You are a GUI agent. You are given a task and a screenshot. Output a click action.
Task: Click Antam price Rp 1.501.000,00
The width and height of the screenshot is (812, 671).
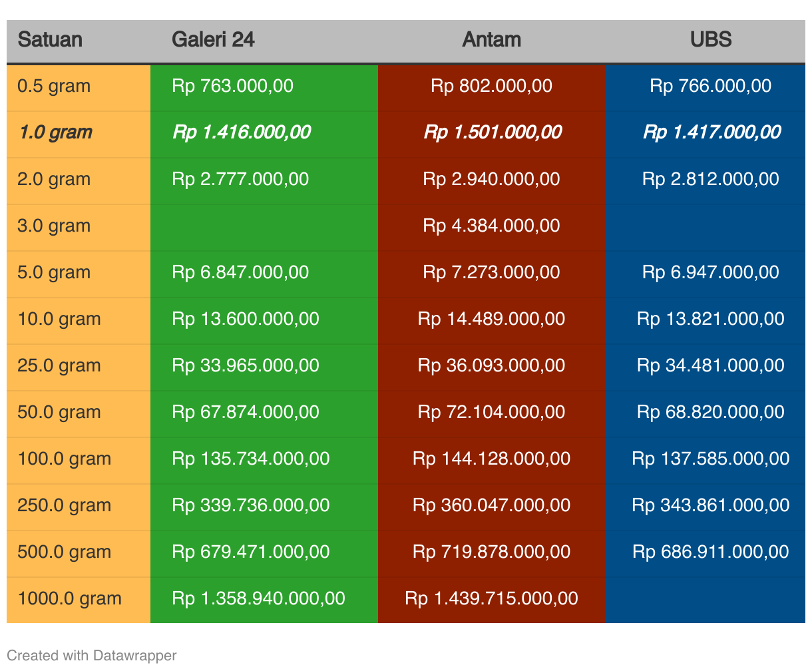tap(493, 132)
